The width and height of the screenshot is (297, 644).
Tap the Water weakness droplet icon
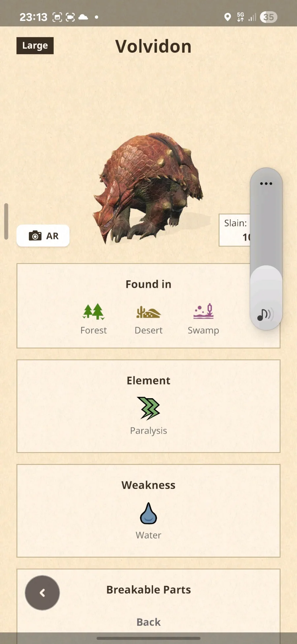[x=148, y=513]
